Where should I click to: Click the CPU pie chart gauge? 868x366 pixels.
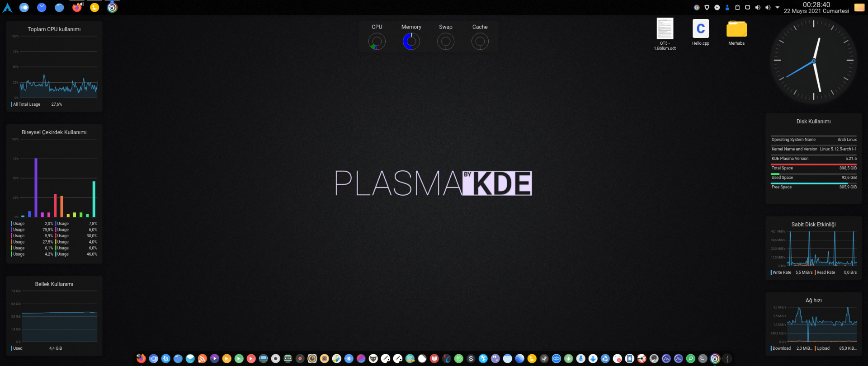pos(377,42)
